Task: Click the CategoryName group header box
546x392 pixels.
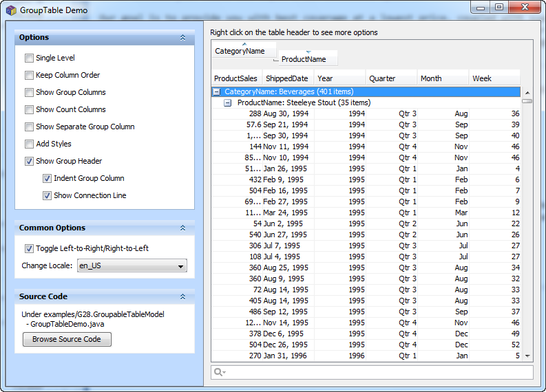Action: coord(244,51)
